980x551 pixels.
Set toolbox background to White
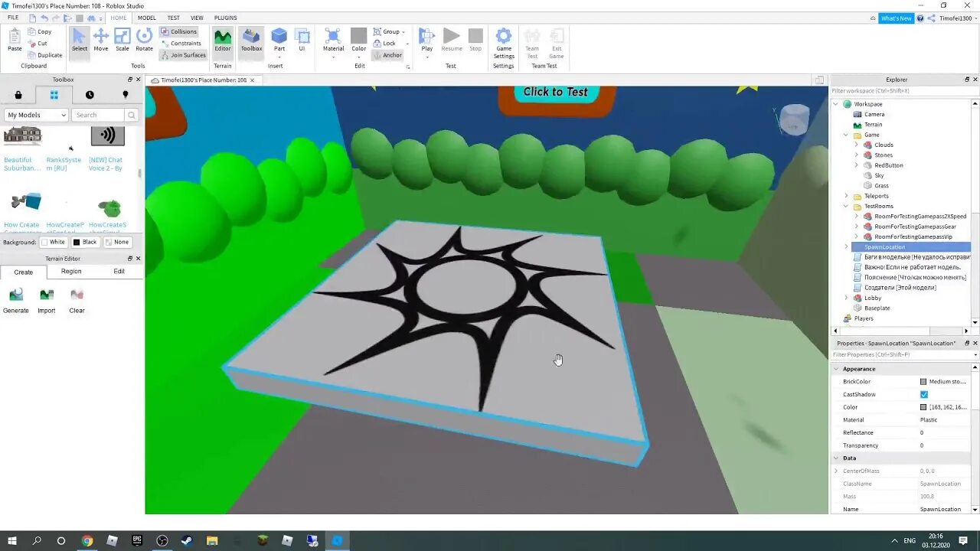[x=54, y=242]
